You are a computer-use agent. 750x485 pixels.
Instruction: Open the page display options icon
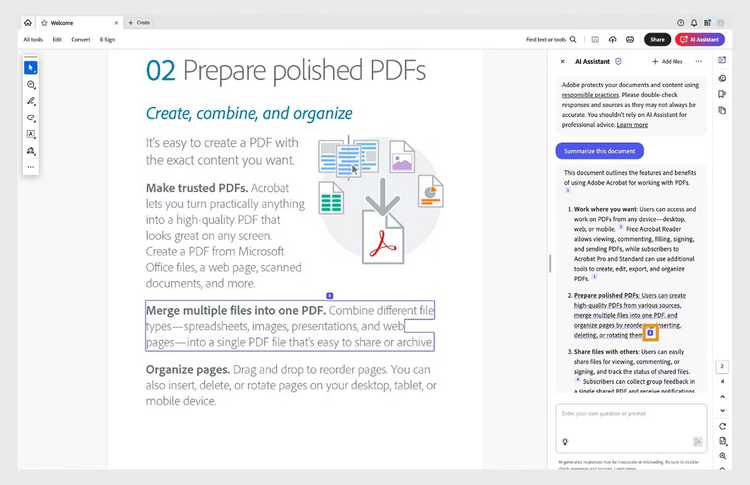[x=722, y=441]
